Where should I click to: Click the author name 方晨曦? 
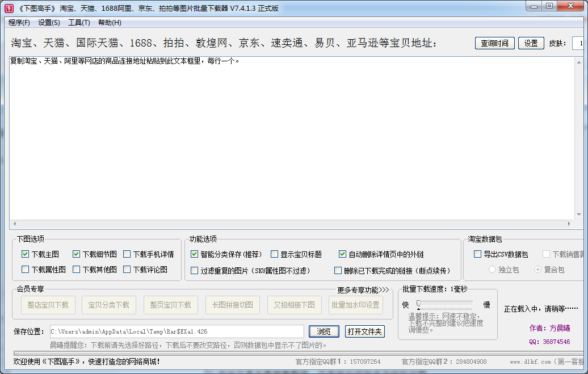tap(560, 328)
